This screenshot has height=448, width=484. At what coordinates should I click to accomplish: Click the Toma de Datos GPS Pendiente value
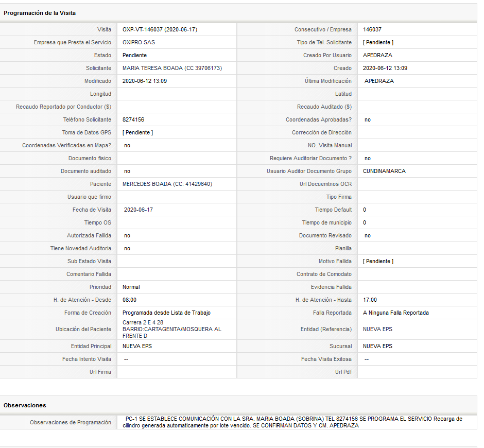pos(137,132)
